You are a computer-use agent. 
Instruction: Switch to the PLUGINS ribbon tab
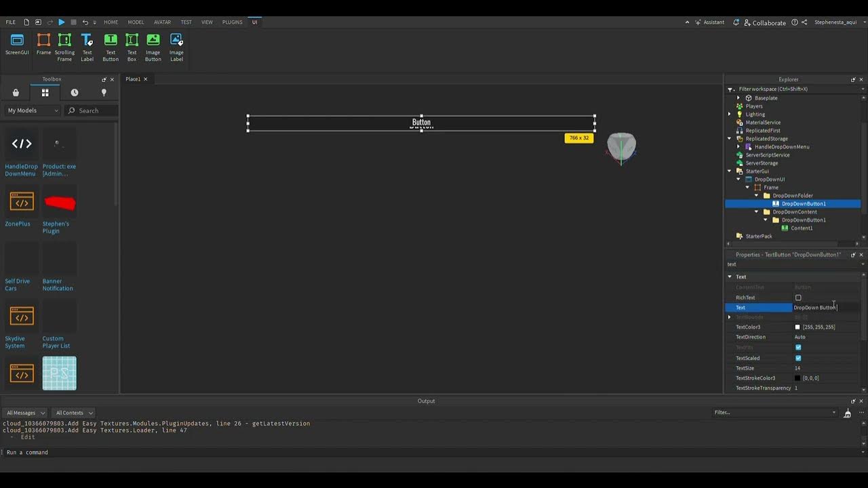(x=232, y=22)
